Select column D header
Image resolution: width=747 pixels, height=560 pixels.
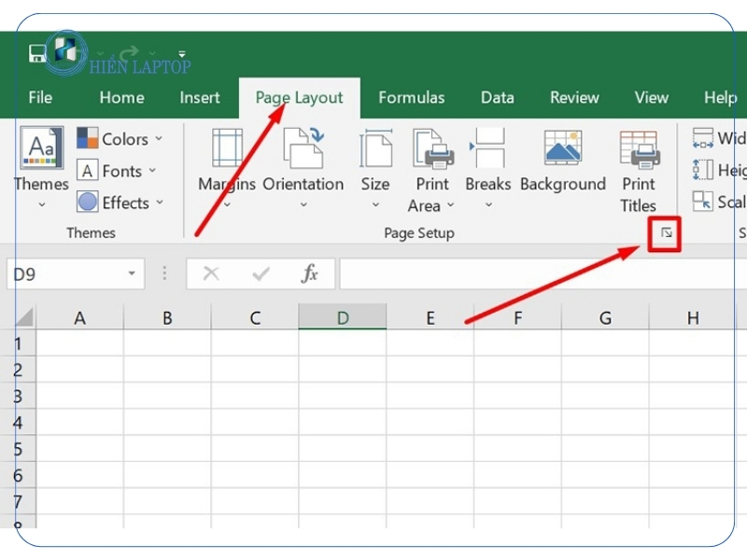click(x=343, y=317)
